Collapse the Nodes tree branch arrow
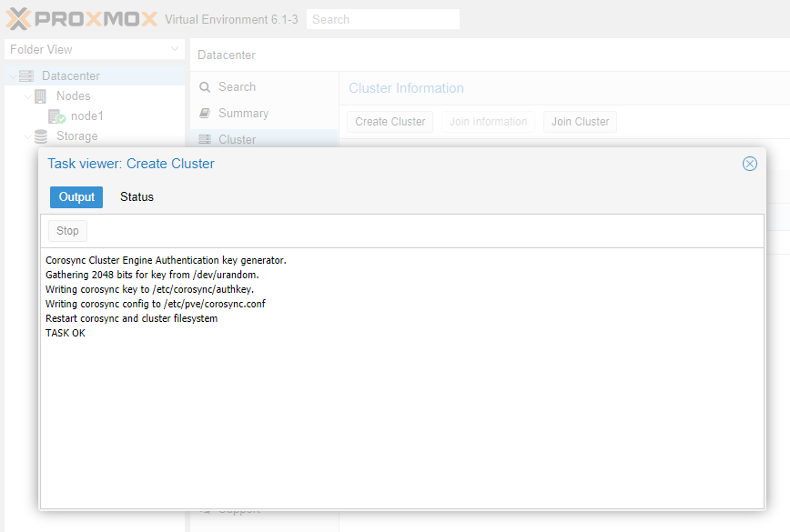 coord(27,96)
